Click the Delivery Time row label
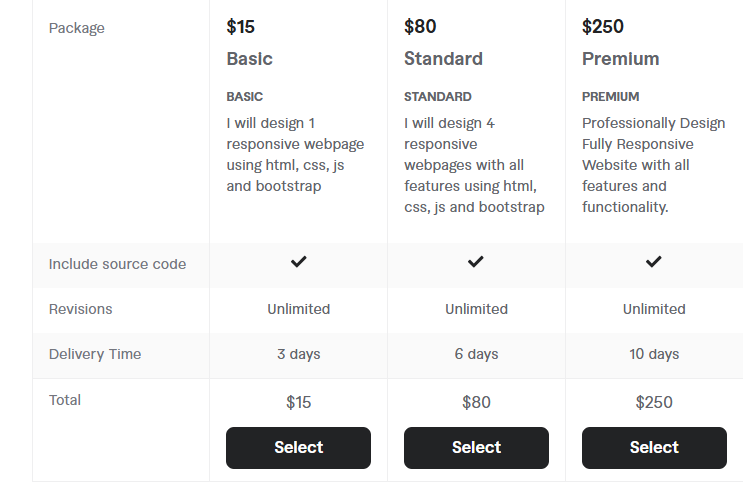The height and width of the screenshot is (487, 743). [x=95, y=354]
